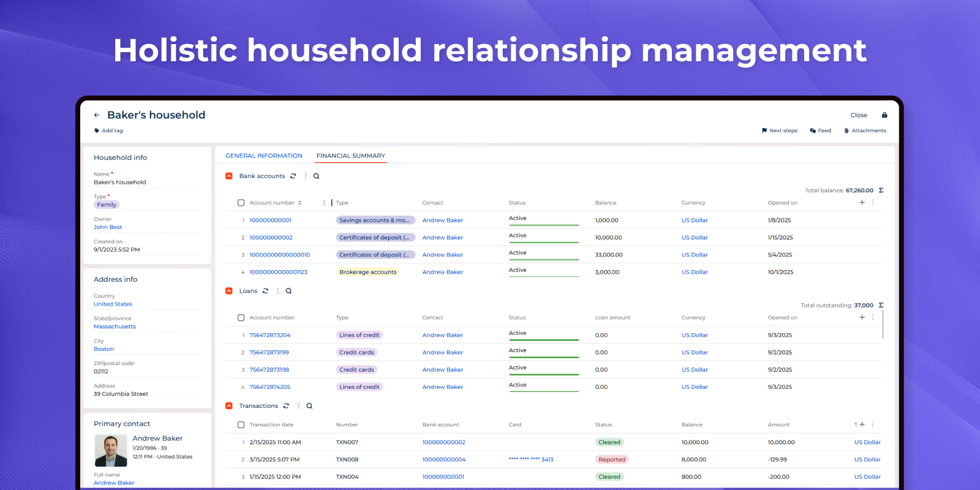
Task: Click the sigma icon beside Total outstanding
Action: 881,306
